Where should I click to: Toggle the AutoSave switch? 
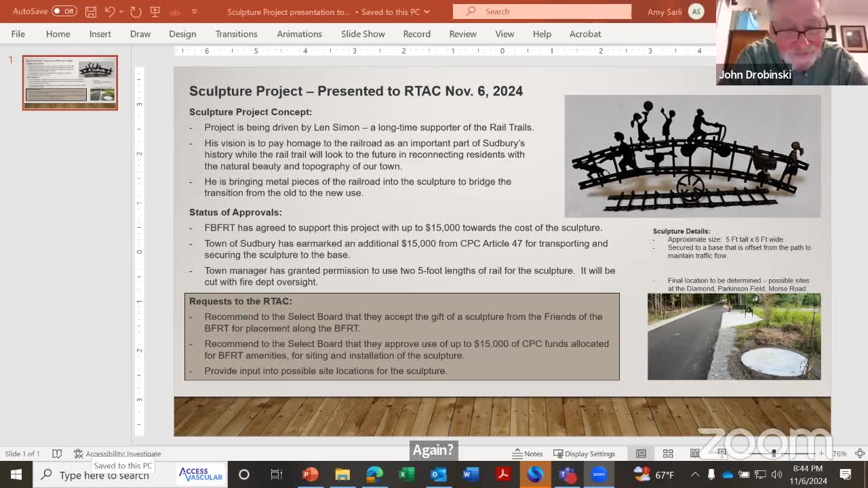[x=64, y=12]
